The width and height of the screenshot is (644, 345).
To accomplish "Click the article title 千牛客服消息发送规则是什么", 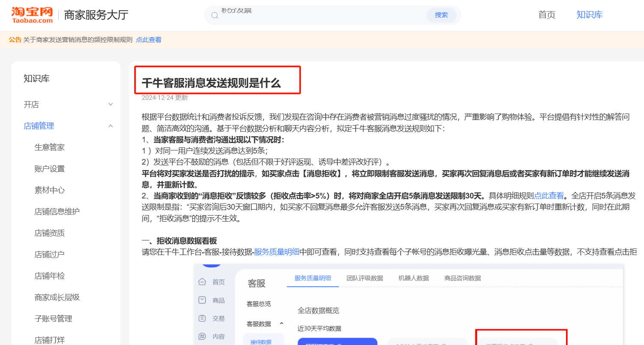I will click(x=211, y=83).
